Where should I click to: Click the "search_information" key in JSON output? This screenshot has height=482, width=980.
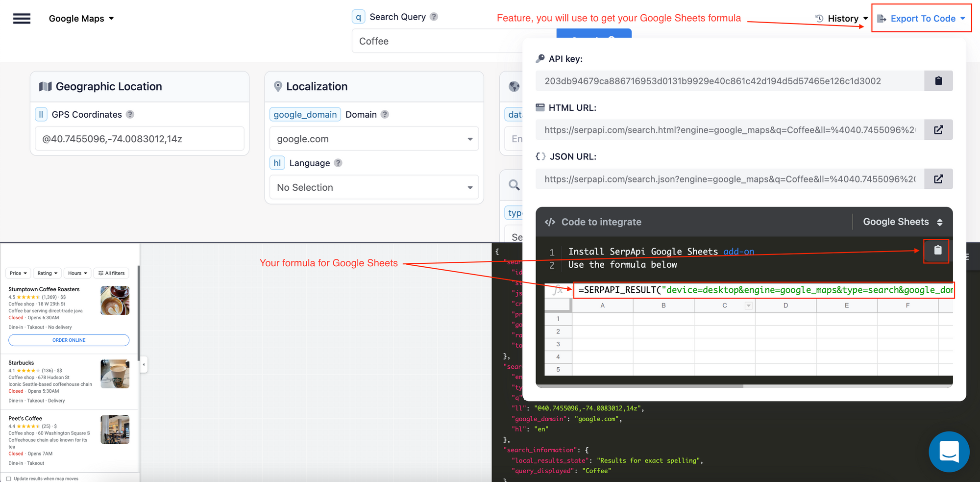tap(541, 450)
